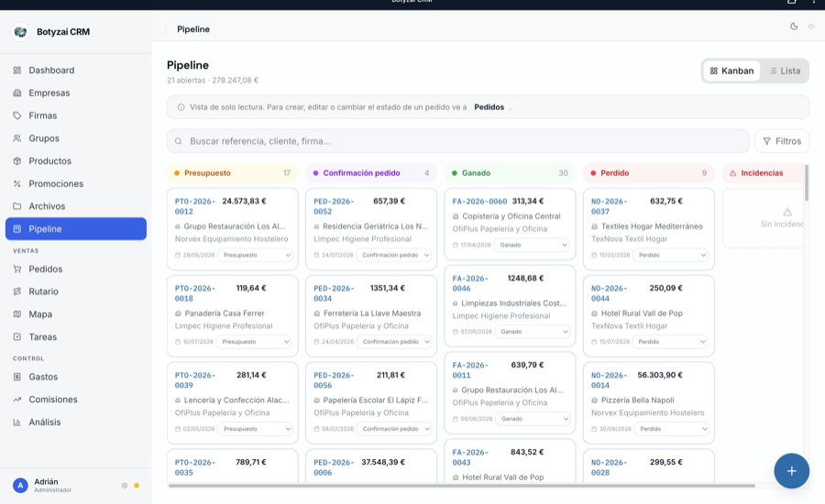
Task: Click the info icon in read-only notice
Action: pos(181,107)
